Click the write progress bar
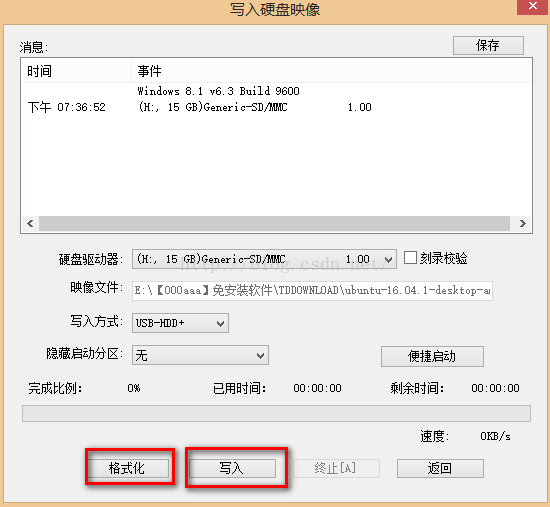 pyautogui.click(x=276, y=413)
